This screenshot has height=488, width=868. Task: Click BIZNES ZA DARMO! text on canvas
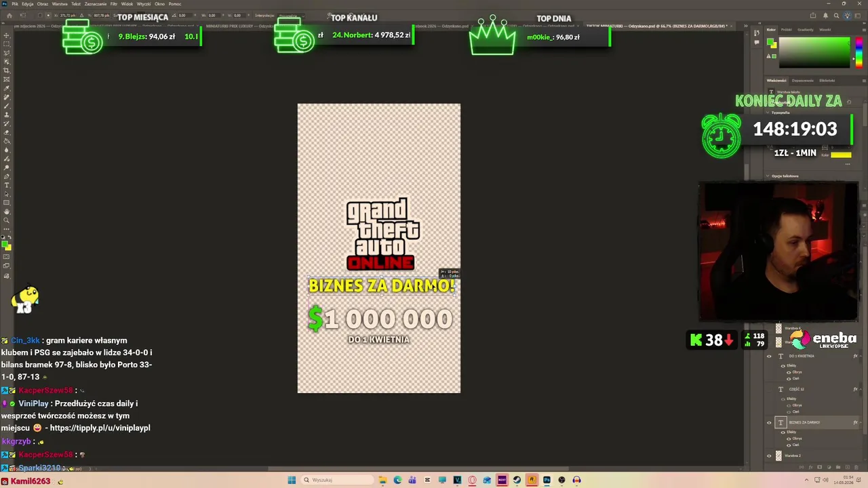(x=381, y=286)
